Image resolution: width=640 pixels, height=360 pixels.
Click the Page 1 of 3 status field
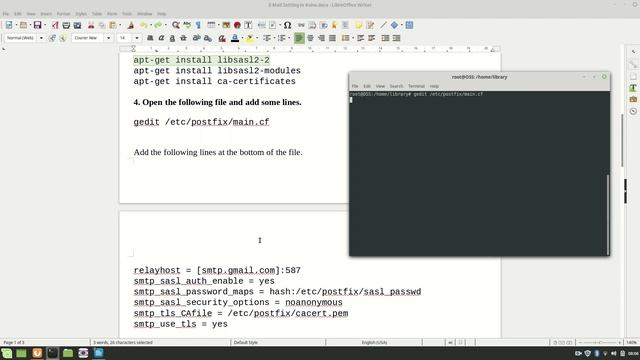(14, 342)
